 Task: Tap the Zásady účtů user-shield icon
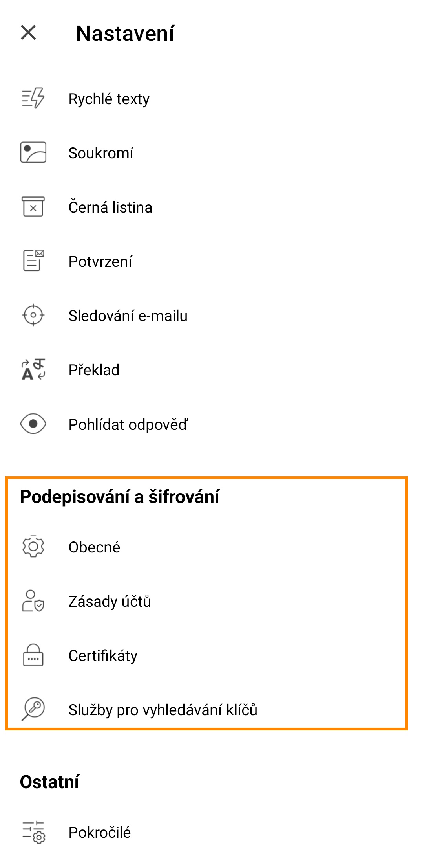coord(33,601)
